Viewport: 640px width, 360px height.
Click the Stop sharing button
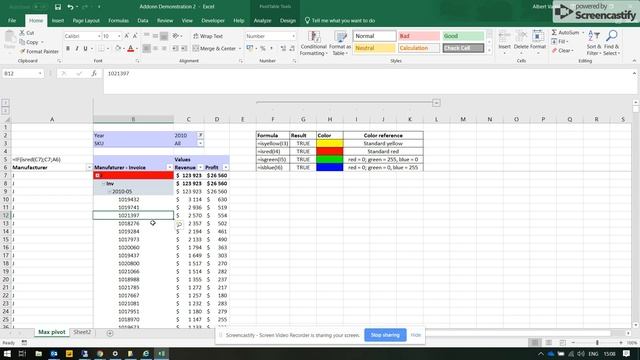(385, 335)
